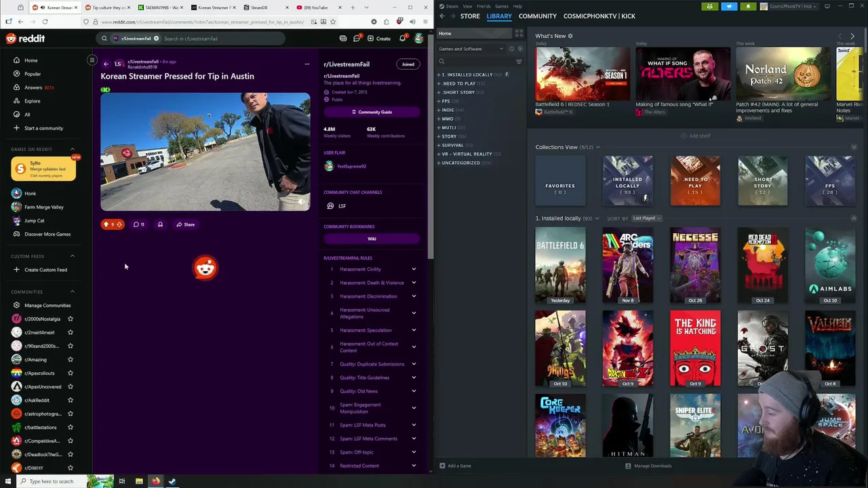This screenshot has width=868, height=488.
Task: Open Games and Software dropdown in Steam
Action: 471,49
